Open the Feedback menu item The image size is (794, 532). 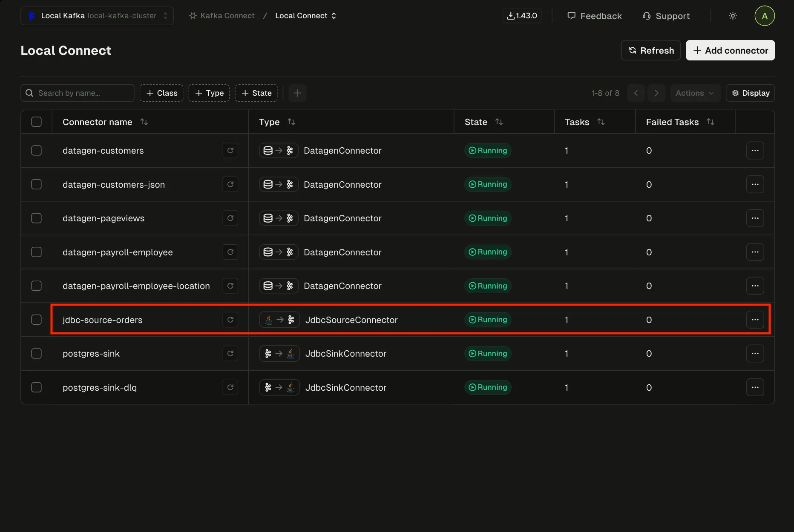tap(595, 16)
